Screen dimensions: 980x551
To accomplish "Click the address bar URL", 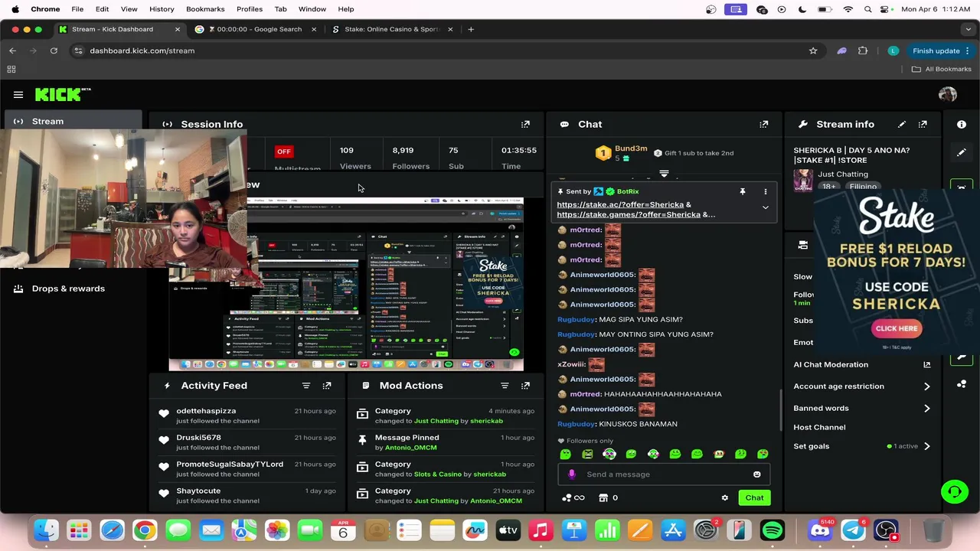I will pos(142,51).
